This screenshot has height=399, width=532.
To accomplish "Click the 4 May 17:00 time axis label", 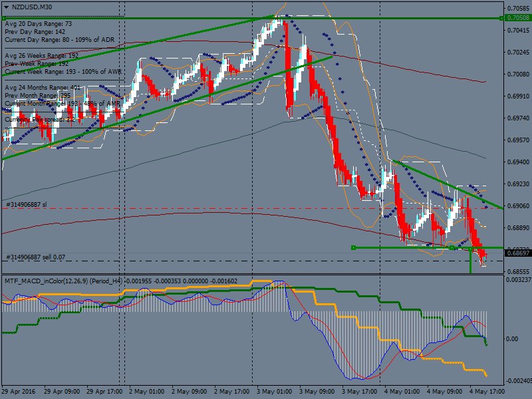I will 487,391.
